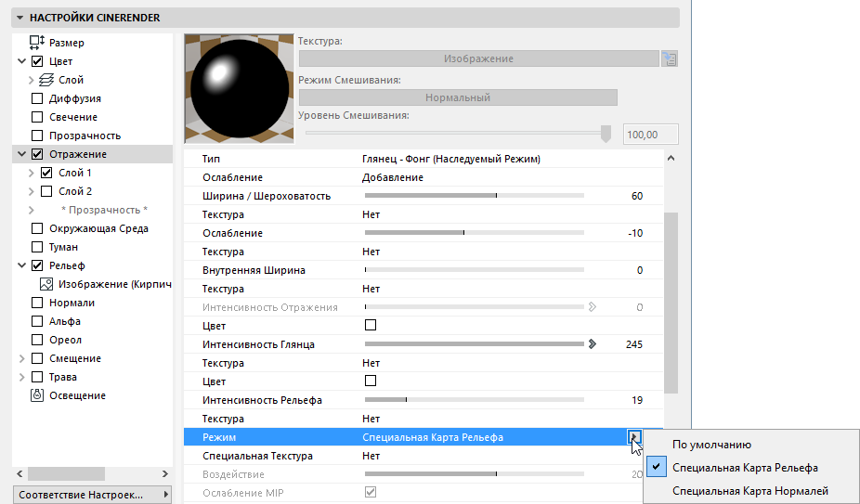Image resolution: width=860 pixels, height=504 pixels.
Task: Click the Интенсивность Глянца diamond marker
Action: tap(593, 344)
